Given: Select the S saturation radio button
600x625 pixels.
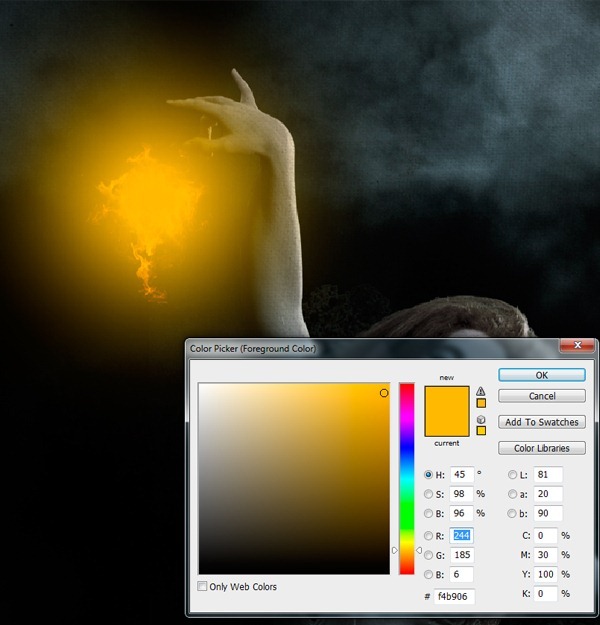Looking at the screenshot, I should [428, 494].
